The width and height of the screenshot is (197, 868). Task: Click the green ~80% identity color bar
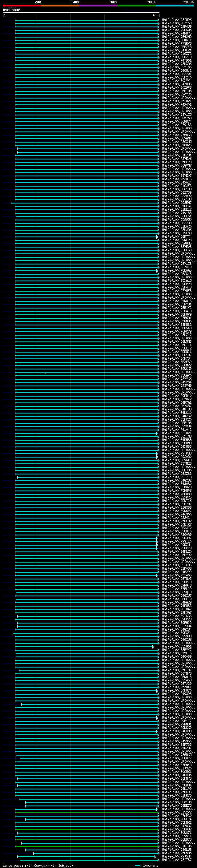pos(137,6)
